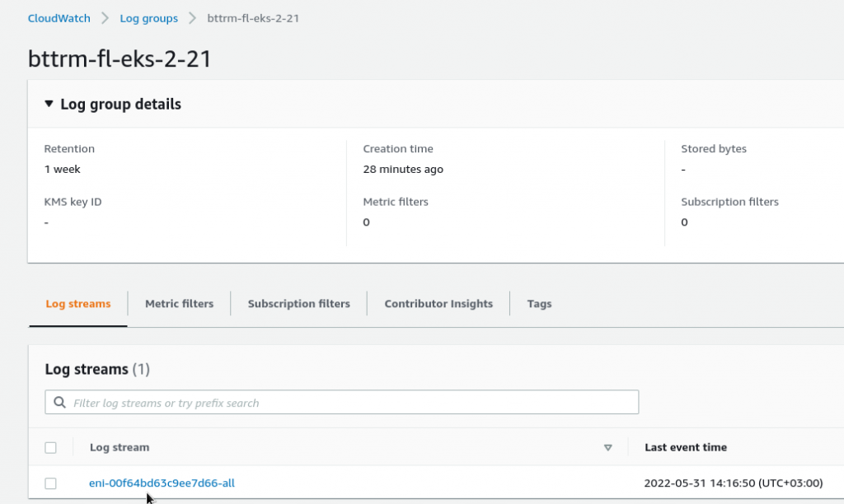This screenshot has height=504, width=844.
Task: Click inside the filter log streams field
Action: coord(330,402)
